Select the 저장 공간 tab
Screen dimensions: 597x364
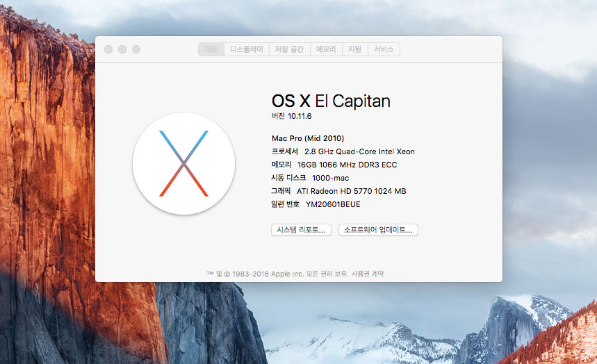(x=290, y=49)
